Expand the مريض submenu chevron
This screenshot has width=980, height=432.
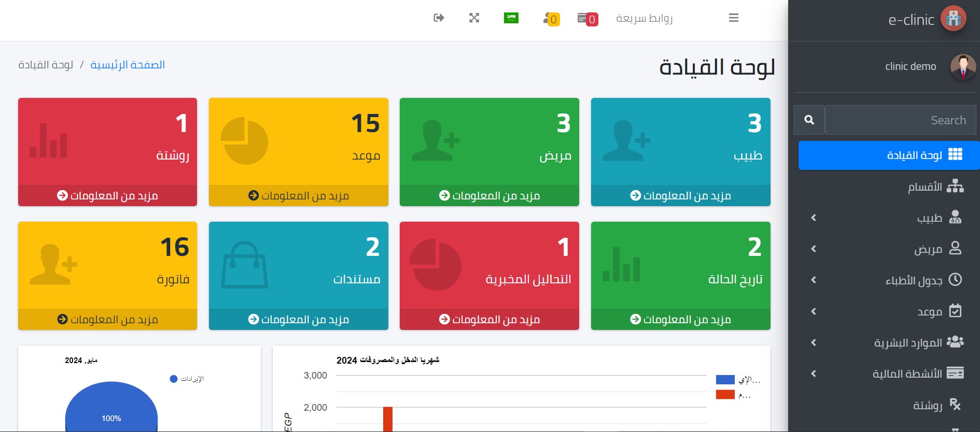pyautogui.click(x=814, y=249)
